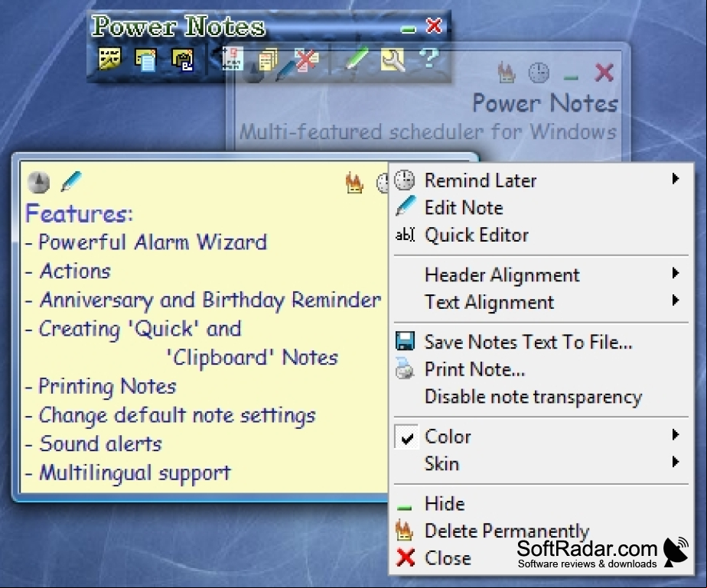Click '- Powerful Alarm Wizard' note line
Viewport: 707px width, 588px height.
pyautogui.click(x=146, y=242)
